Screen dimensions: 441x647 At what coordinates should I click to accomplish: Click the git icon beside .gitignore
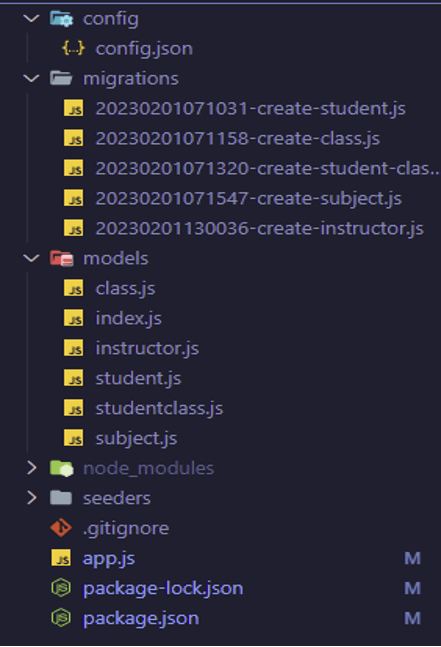tap(61, 528)
